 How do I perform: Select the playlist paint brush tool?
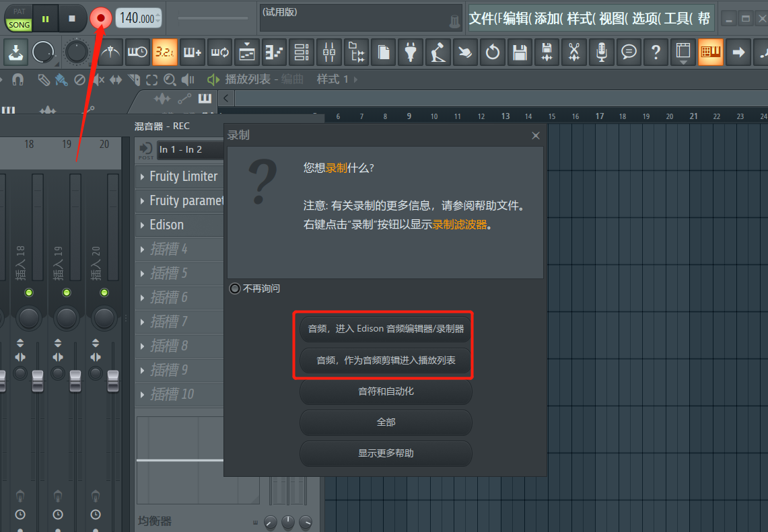tap(61, 80)
